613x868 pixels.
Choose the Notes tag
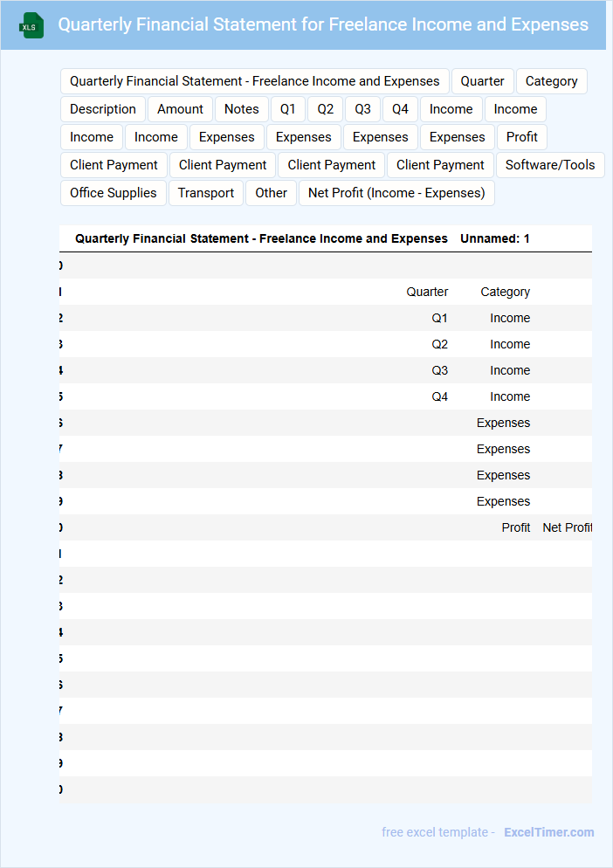[x=241, y=109]
